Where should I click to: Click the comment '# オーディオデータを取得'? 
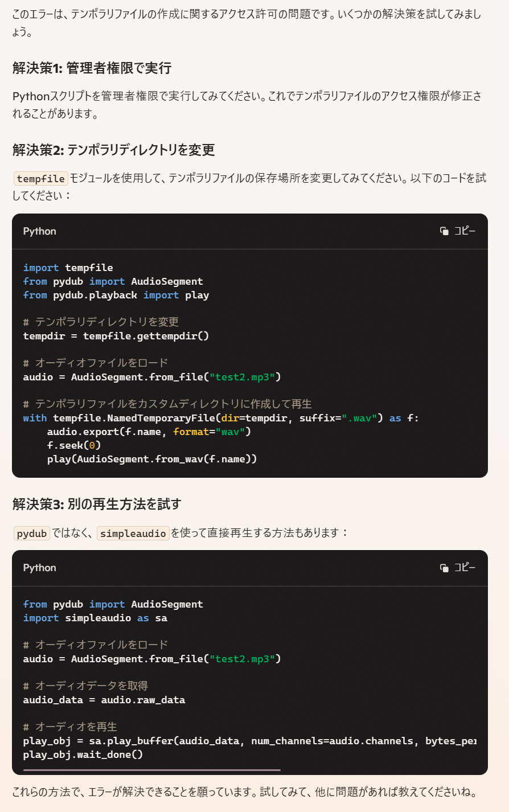pos(85,686)
